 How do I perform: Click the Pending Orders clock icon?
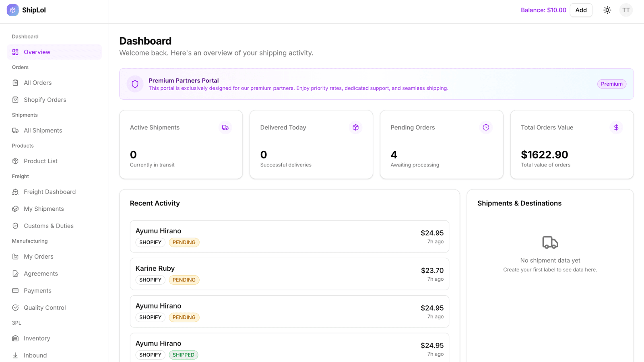pyautogui.click(x=486, y=128)
